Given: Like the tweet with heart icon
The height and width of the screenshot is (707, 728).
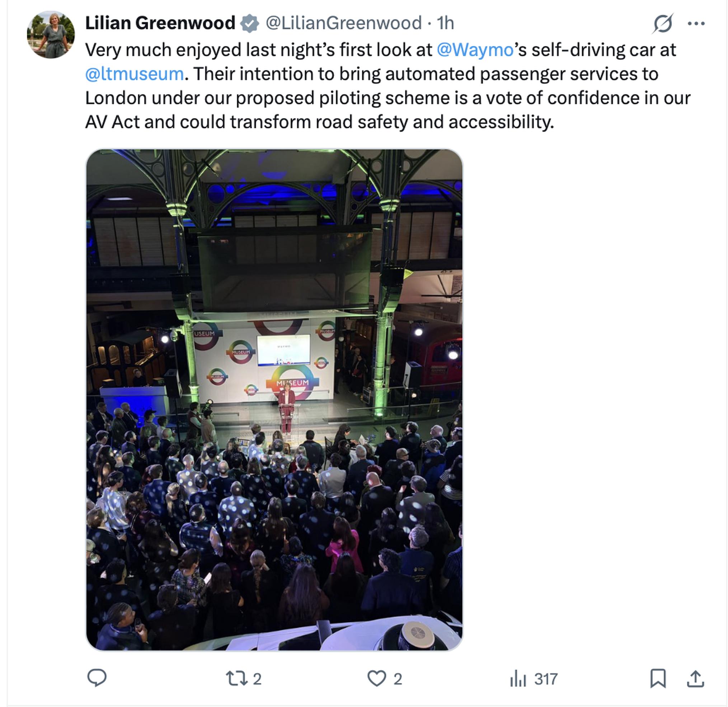Looking at the screenshot, I should click(x=377, y=678).
